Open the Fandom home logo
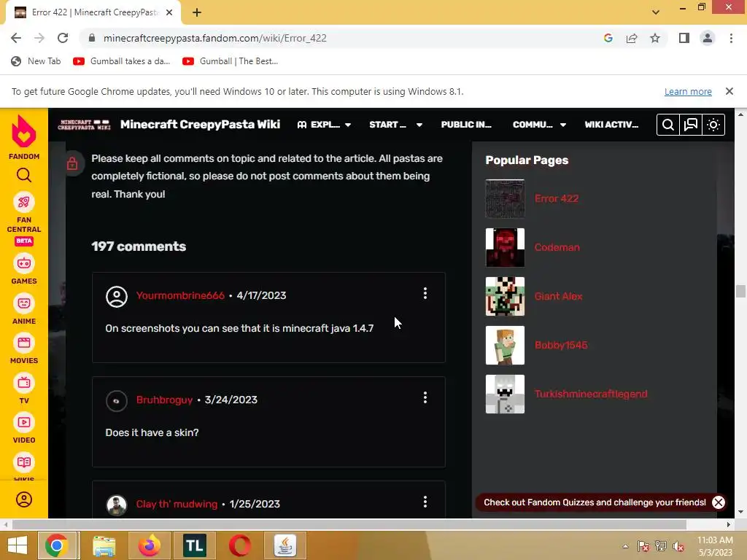This screenshot has height=560, width=747. (24, 137)
